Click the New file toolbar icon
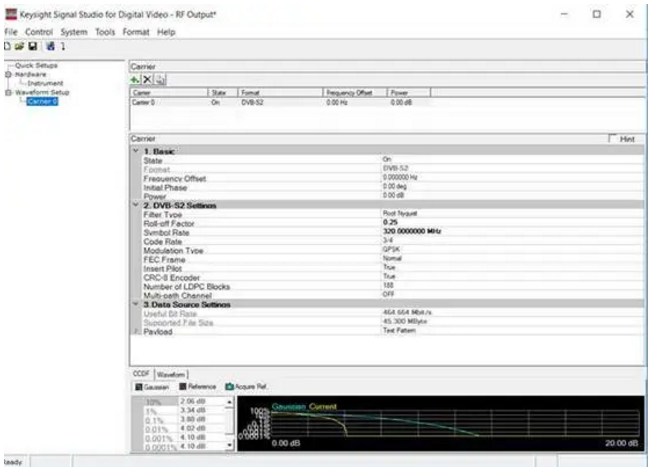 (7, 46)
